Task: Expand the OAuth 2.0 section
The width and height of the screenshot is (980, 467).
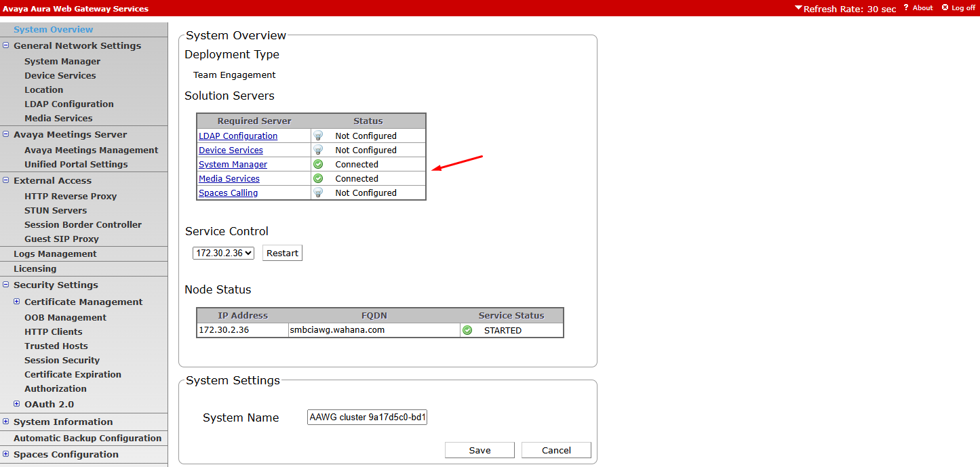Action: point(17,404)
